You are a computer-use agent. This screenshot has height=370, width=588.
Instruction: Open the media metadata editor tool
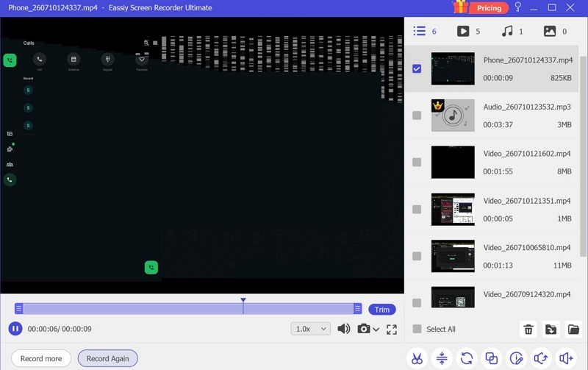point(517,358)
